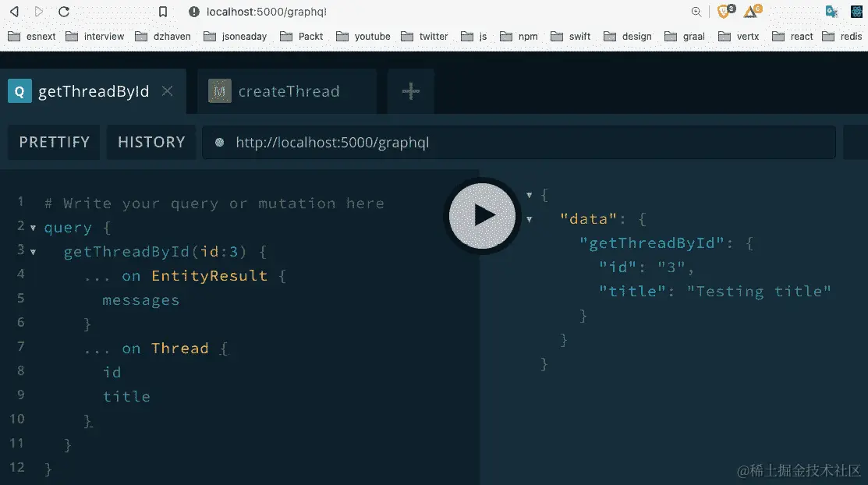Viewport: 868px width, 485px height.
Task: Click the Play button to run the query
Action: [481, 216]
